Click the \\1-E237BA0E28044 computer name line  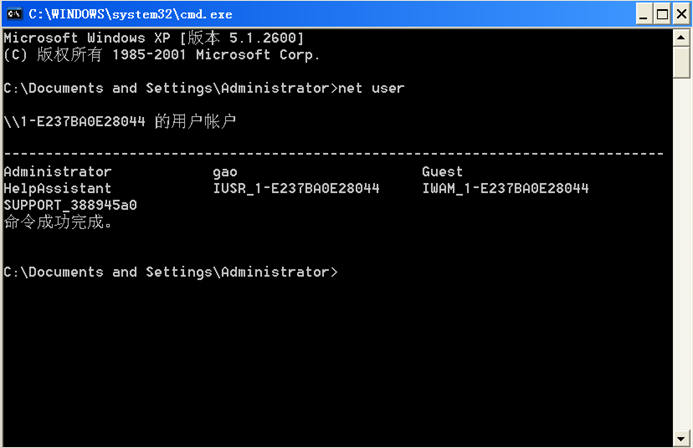pyautogui.click(x=120, y=121)
